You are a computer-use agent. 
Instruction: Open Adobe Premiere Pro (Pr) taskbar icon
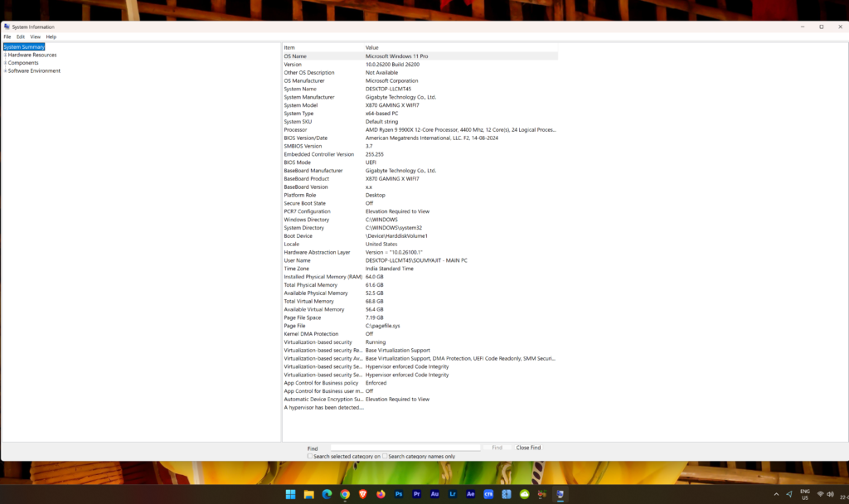pyautogui.click(x=416, y=494)
